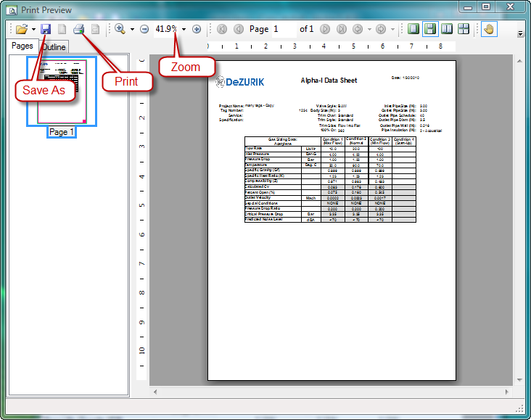531x420 pixels.
Task: Toggle the hand pan tool
Action: pyautogui.click(x=489, y=29)
